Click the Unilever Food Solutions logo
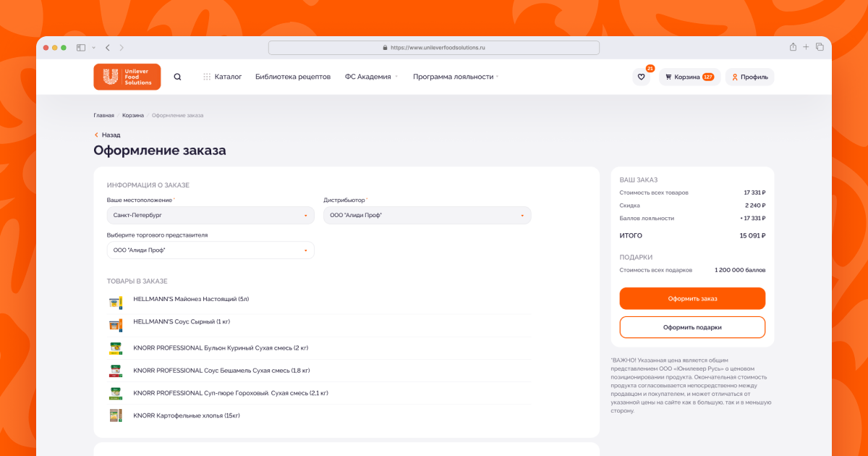Image resolution: width=868 pixels, height=456 pixels. coord(127,77)
